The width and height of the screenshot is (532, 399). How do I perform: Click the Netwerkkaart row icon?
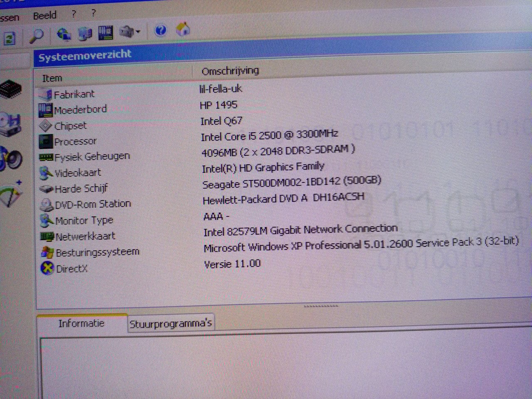(x=47, y=236)
